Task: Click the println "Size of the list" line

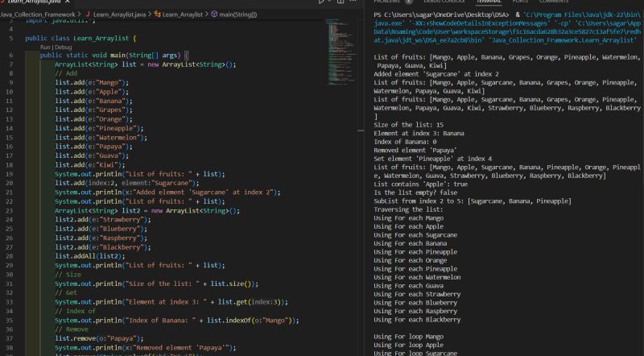Action: tap(156, 284)
